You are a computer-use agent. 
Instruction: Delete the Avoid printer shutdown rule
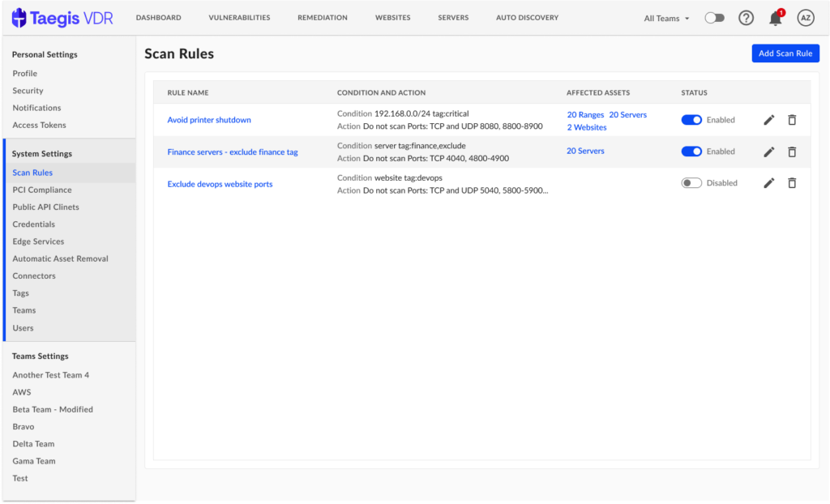[x=792, y=120]
